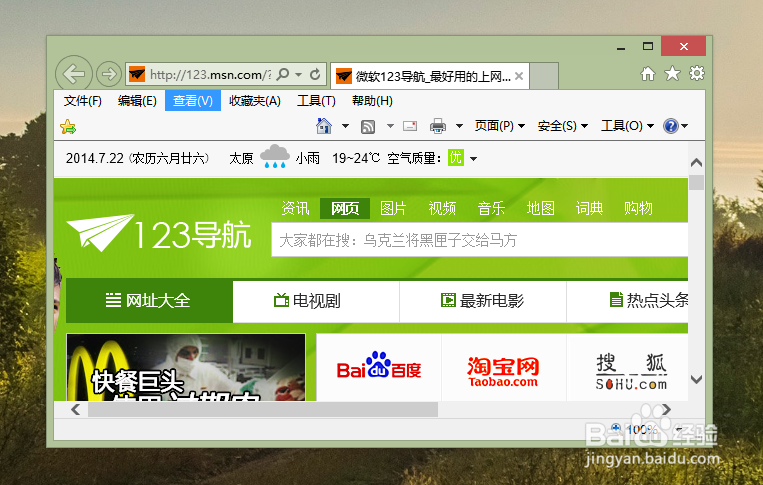Expand the Help icon dropdown arrow
This screenshot has height=485, width=763.
(x=685, y=126)
